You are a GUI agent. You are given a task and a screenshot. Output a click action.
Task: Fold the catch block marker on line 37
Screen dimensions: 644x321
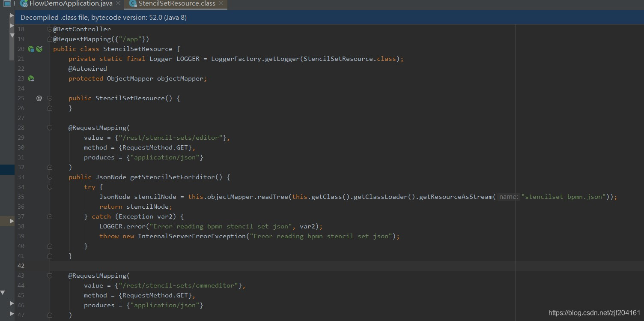(50, 216)
